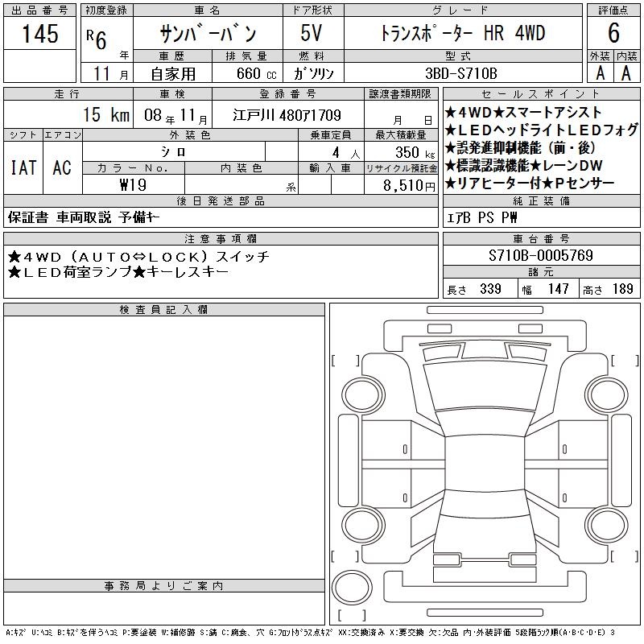
Task: Select the overall grade 6 score
Action: click(x=613, y=33)
